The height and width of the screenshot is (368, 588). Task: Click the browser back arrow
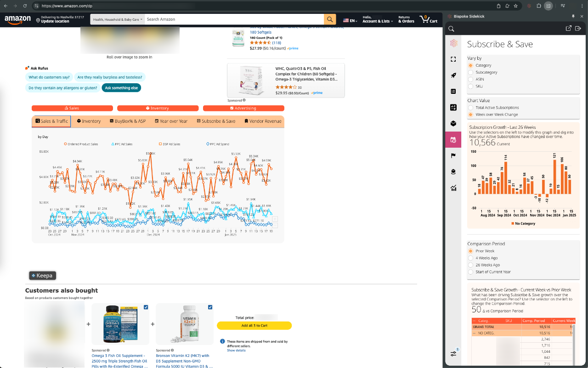6,6
